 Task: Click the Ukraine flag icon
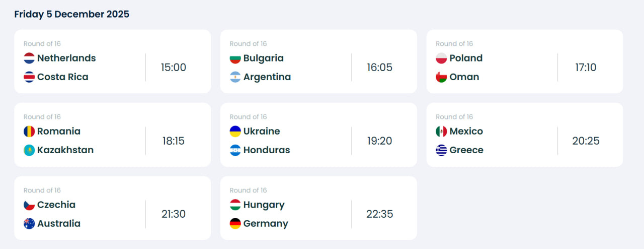pyautogui.click(x=235, y=132)
